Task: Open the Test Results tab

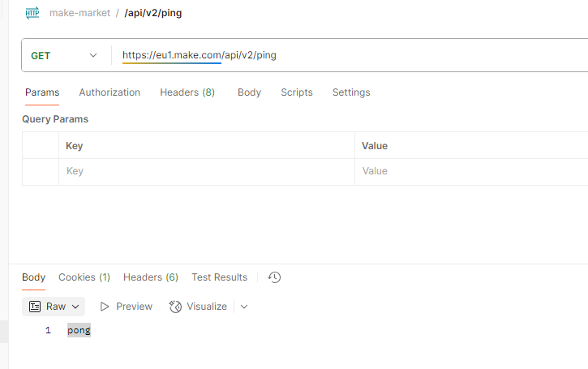Action: click(x=219, y=277)
